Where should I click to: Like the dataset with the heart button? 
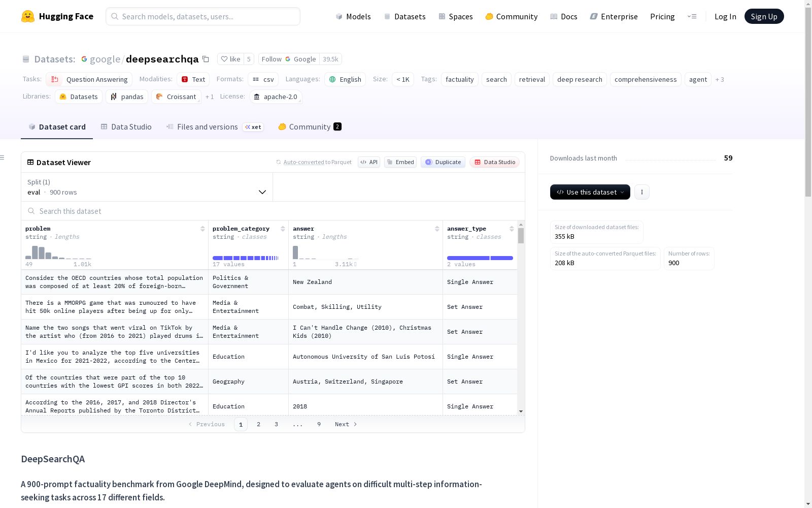coord(230,59)
